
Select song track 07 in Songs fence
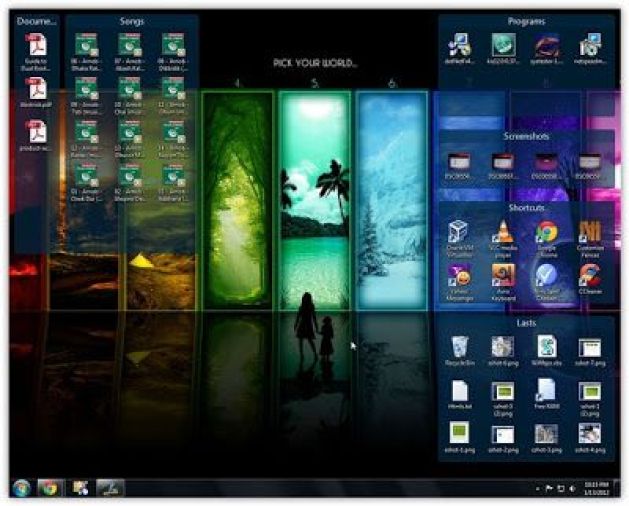[x=130, y=52]
